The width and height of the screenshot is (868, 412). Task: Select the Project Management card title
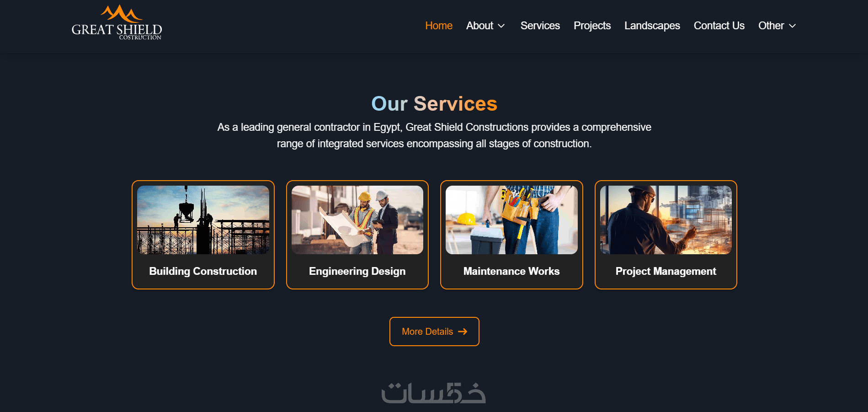[666, 271]
